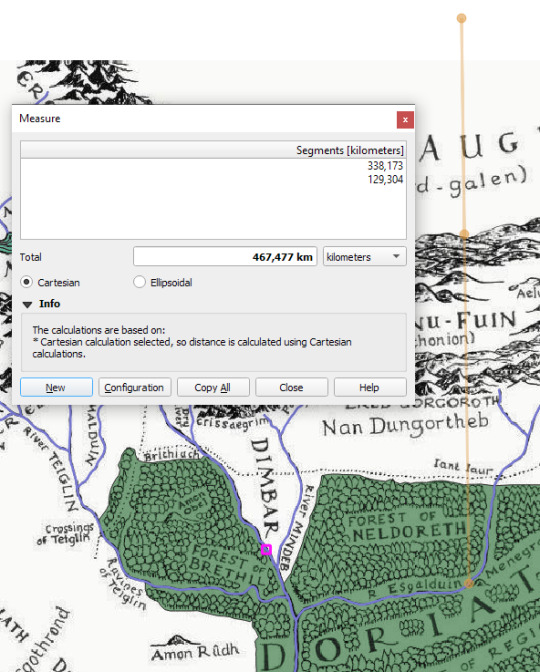The height and width of the screenshot is (672, 540).
Task: Click Copy All button
Action: pyautogui.click(x=213, y=387)
